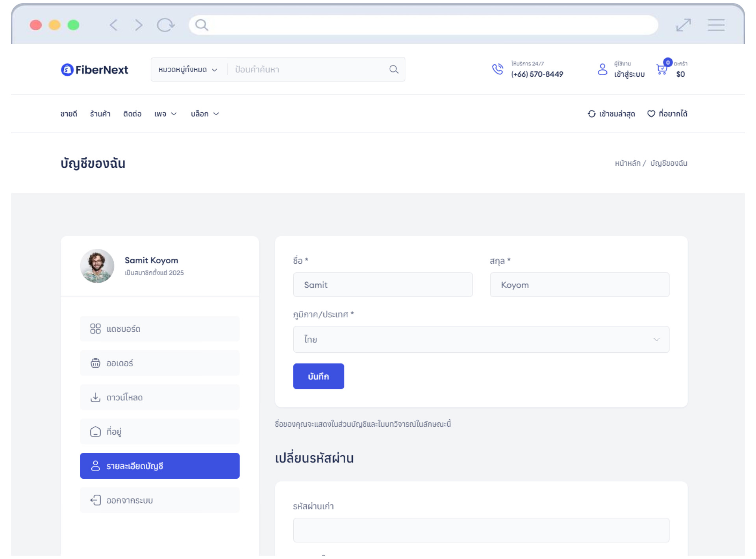756x559 pixels.
Task: Select the รายละเอียดบัญชี sidebar item
Action: point(159,466)
